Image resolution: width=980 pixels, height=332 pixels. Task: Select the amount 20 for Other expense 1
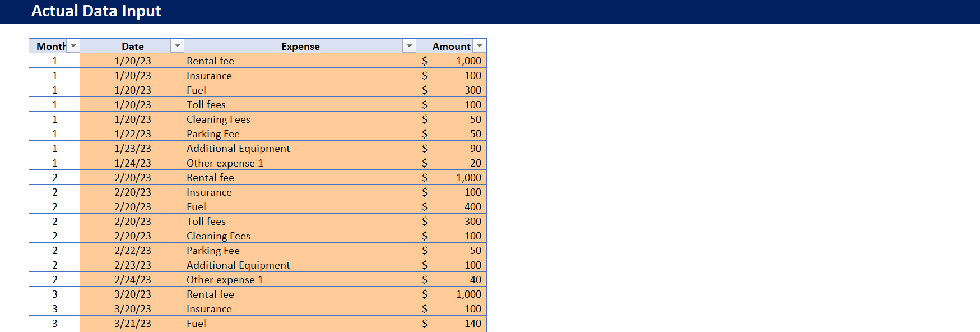pos(452,163)
